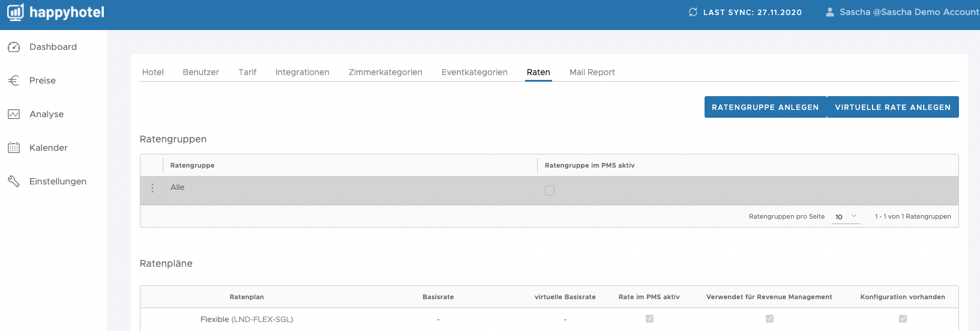Expand Ratengruppen pro Seite dropdown

click(x=846, y=217)
